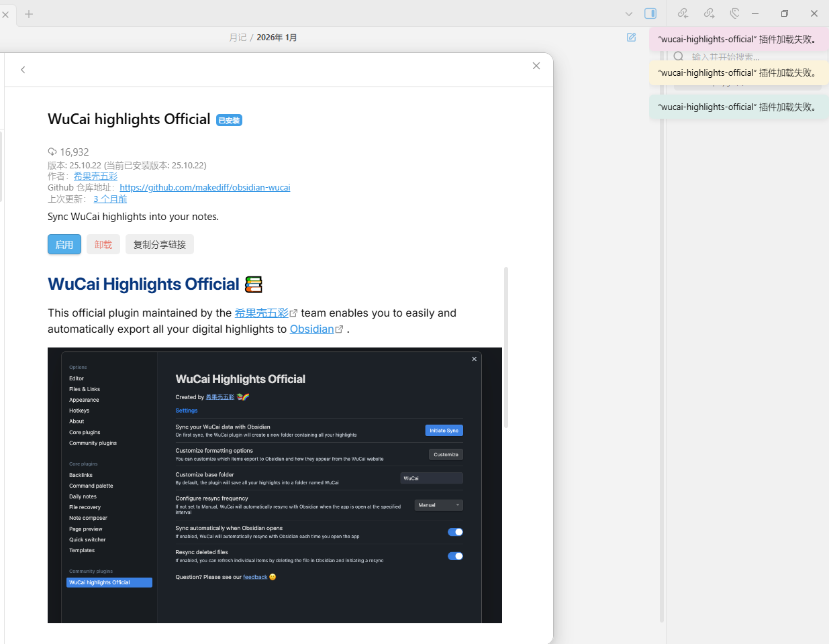Screen dimensions: 829x644
Task: Open the outgoing links panel icon
Action: point(709,13)
